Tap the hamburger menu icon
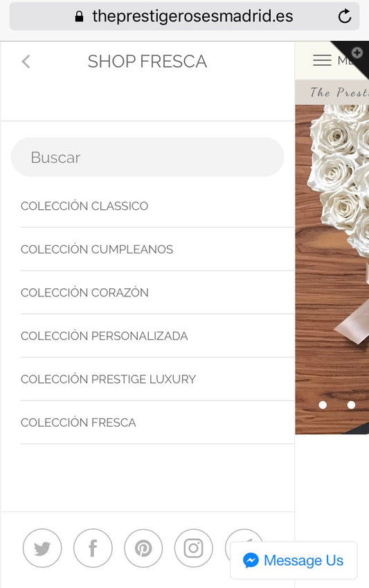The height and width of the screenshot is (588, 369). click(322, 60)
